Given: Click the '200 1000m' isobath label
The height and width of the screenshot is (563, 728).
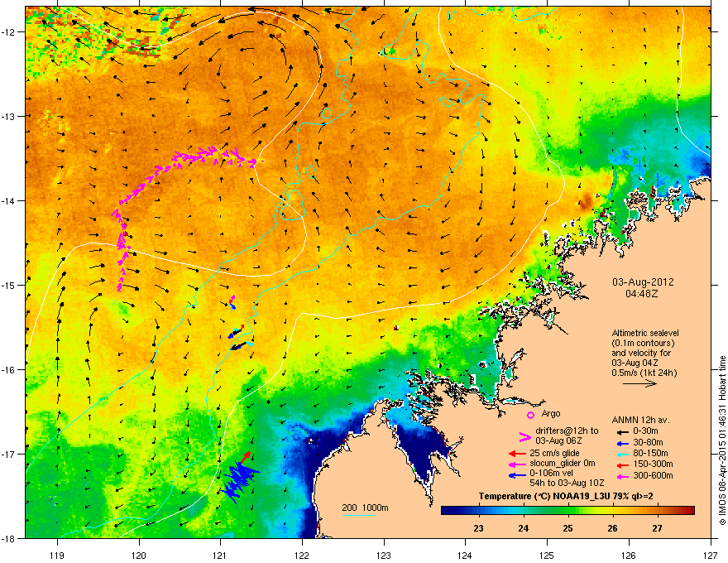Looking at the screenshot, I should 365,508.
